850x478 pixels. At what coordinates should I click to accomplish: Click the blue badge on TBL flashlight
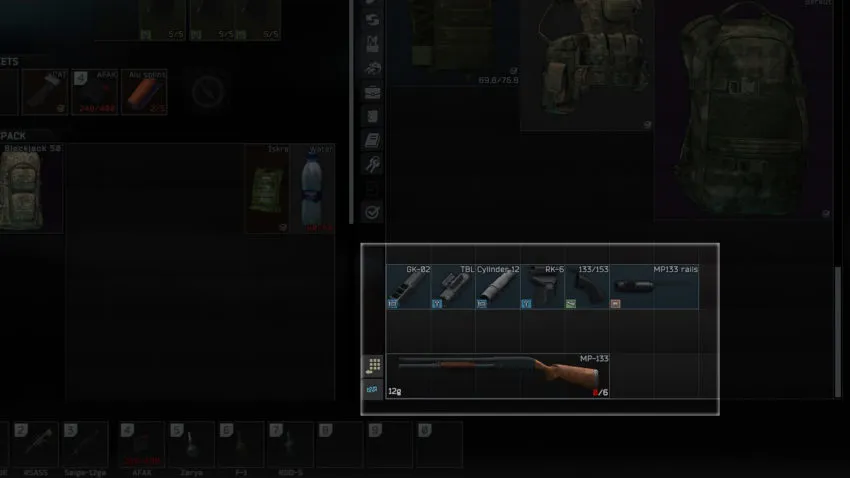pos(437,304)
